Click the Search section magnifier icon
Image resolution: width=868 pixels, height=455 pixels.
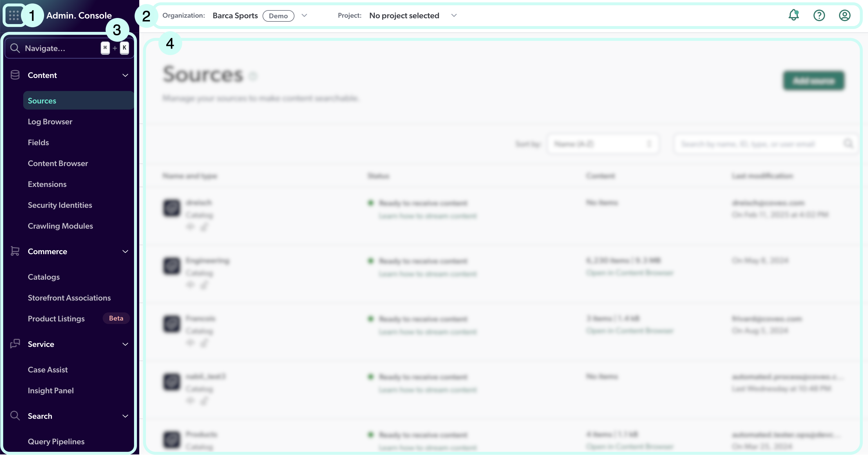15,415
